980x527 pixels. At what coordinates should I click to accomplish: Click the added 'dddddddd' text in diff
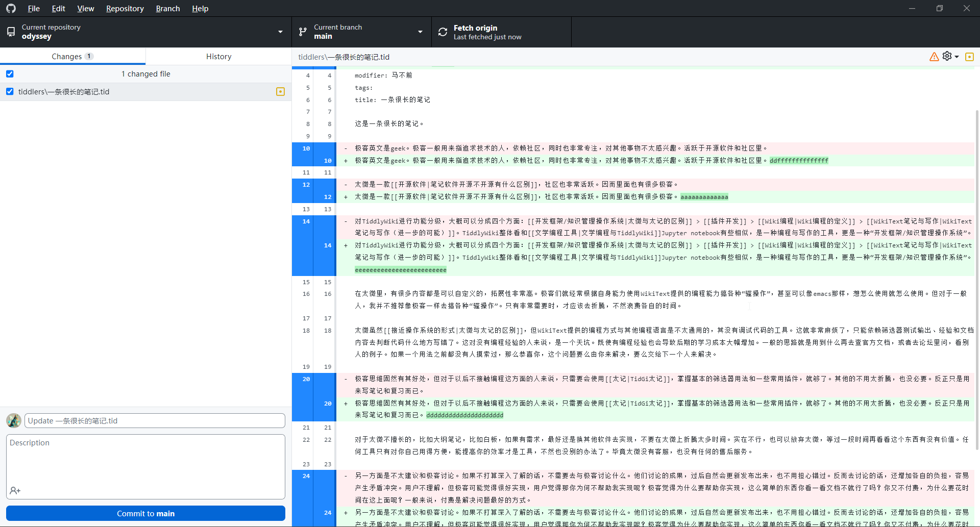(x=465, y=415)
